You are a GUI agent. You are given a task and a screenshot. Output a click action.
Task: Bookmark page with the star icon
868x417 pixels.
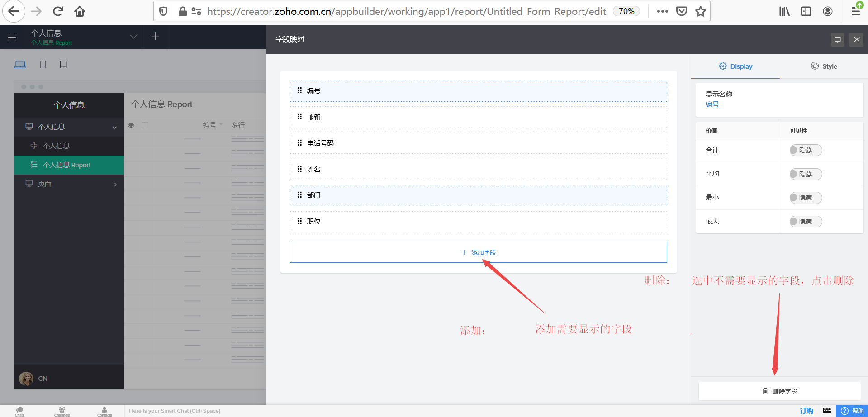point(701,11)
